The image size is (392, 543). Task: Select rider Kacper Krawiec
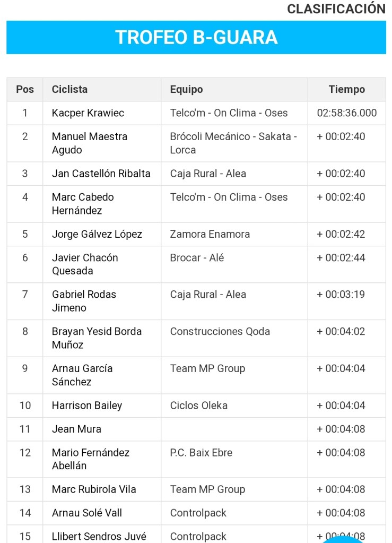pos(88,113)
